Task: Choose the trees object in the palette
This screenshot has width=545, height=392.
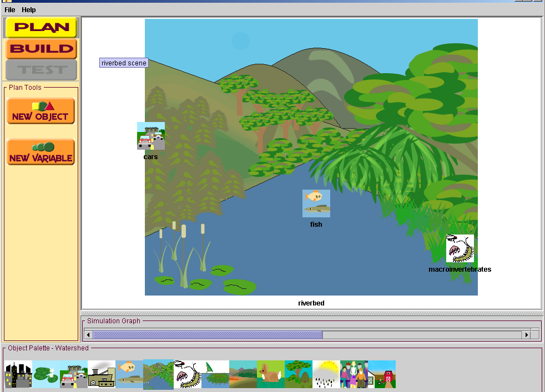Action: (299, 374)
